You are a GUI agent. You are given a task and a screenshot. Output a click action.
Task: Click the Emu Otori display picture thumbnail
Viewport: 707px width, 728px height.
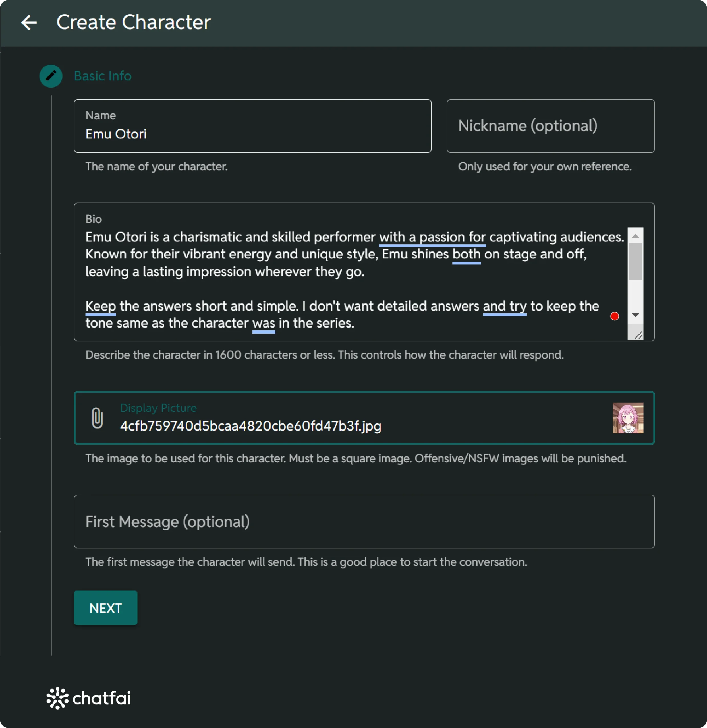(627, 419)
